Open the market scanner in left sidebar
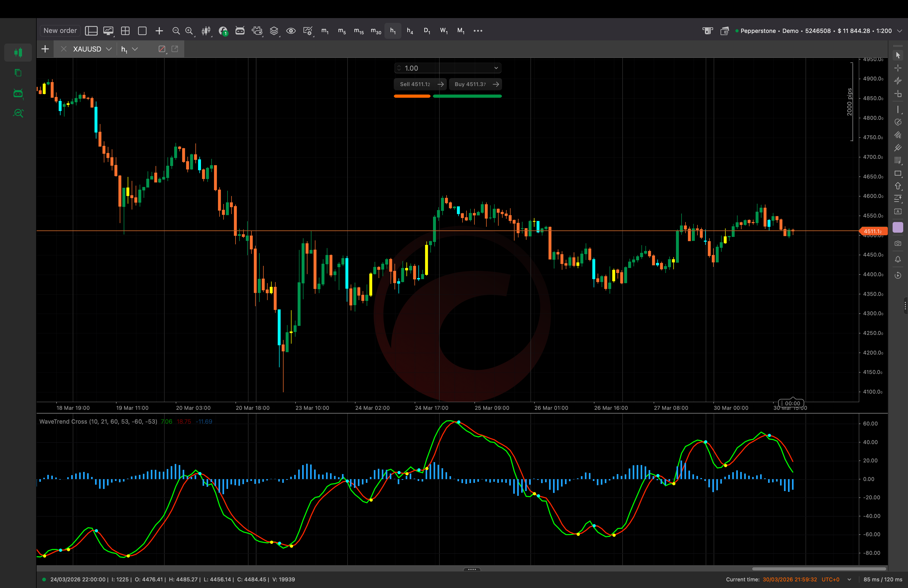The image size is (908, 588). coord(18,113)
